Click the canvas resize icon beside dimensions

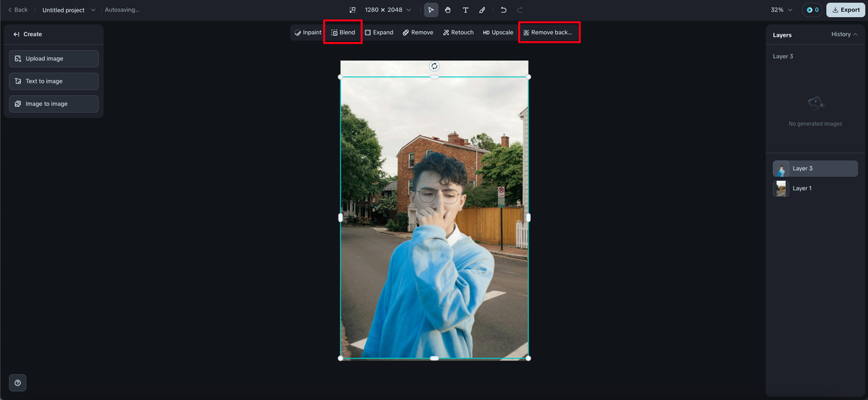(353, 10)
